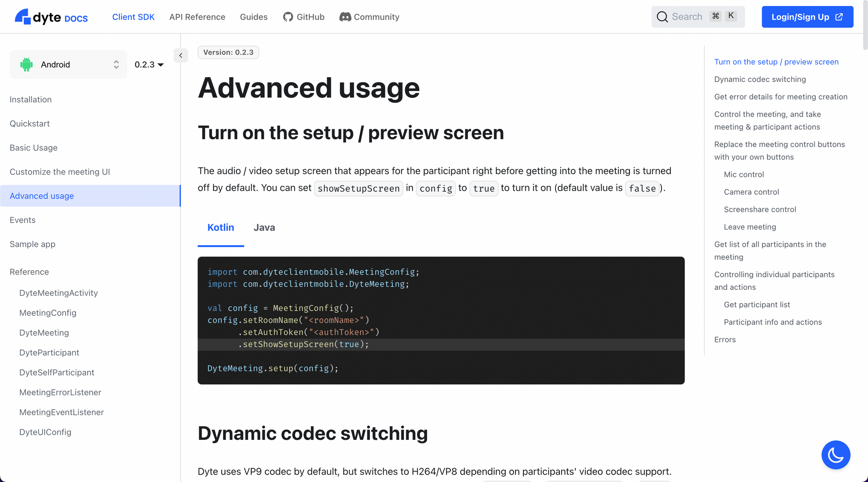Open the MeetingEventListener reference
The image size is (868, 482).
[x=61, y=412]
